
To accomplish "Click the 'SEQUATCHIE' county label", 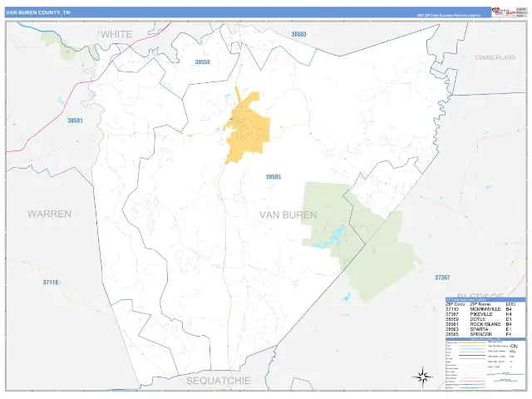I will 219,381.
